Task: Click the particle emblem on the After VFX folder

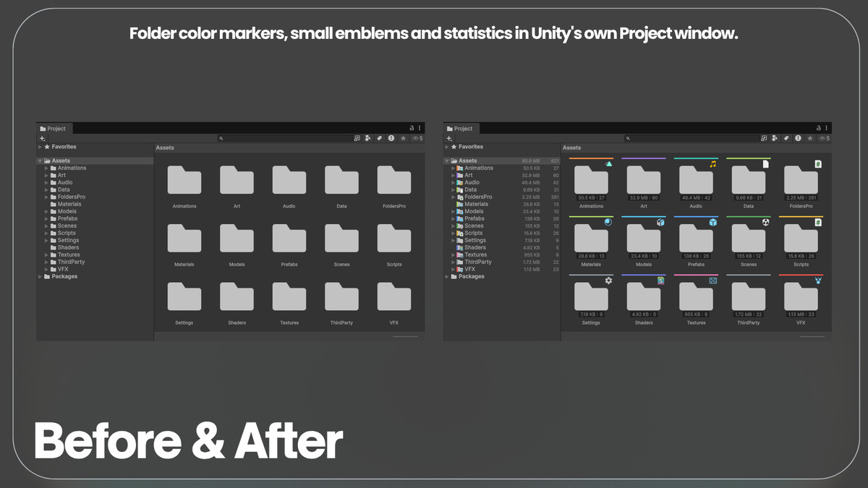Action: coord(818,281)
